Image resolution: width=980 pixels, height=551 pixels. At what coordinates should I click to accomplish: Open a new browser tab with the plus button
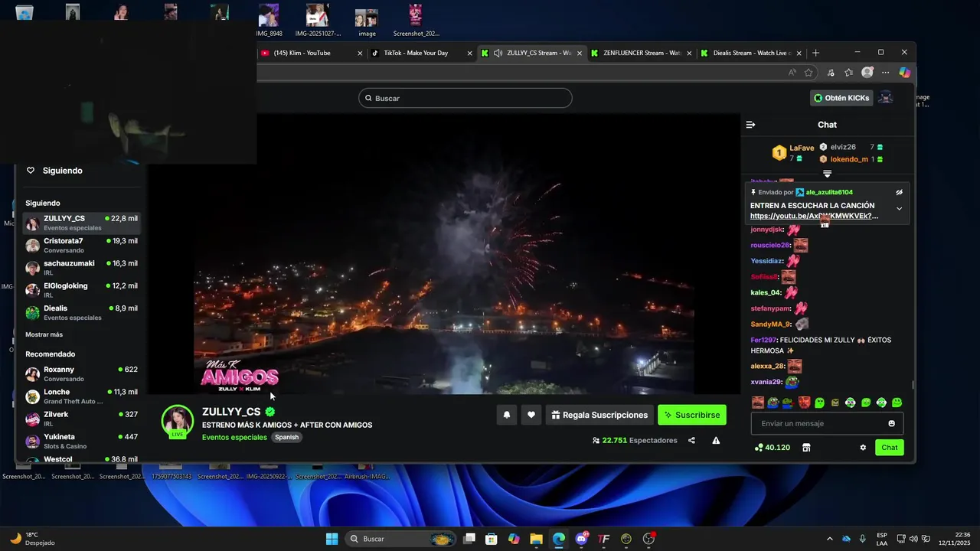[815, 53]
